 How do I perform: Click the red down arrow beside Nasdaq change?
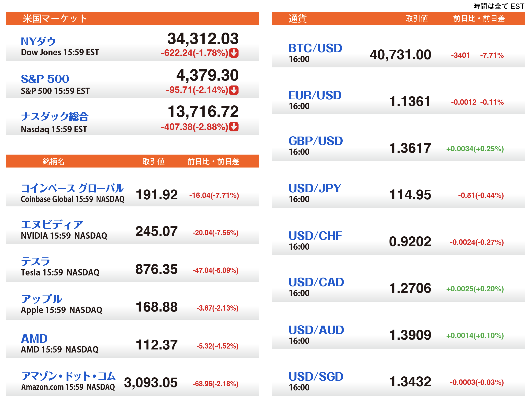click(233, 127)
